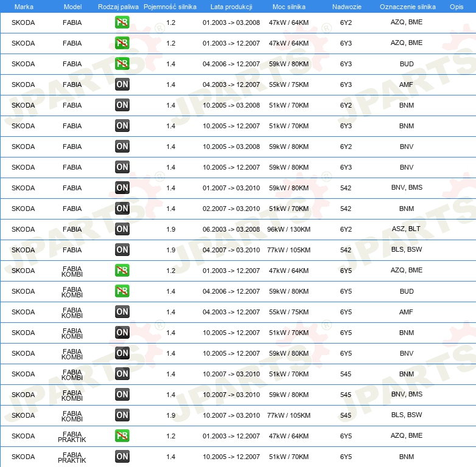Image resolution: width=476 pixels, height=467 pixels.
Task: Click capacity 1.9 in Fabia Kombi row
Action: [170, 415]
